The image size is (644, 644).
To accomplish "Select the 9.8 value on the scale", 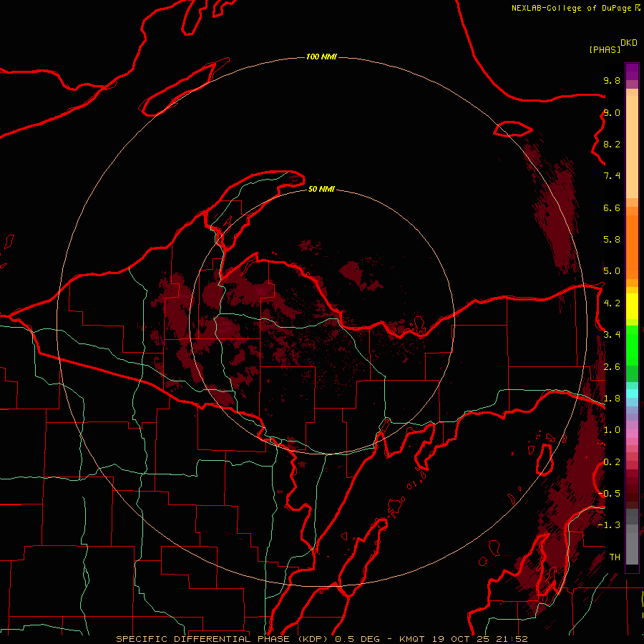I will point(612,80).
